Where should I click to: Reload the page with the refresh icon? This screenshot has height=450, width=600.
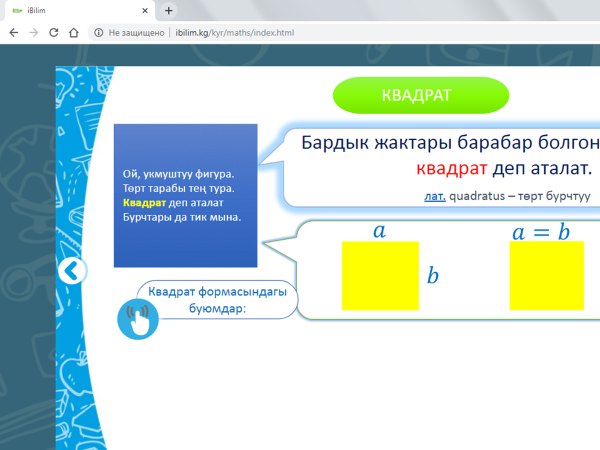click(54, 33)
